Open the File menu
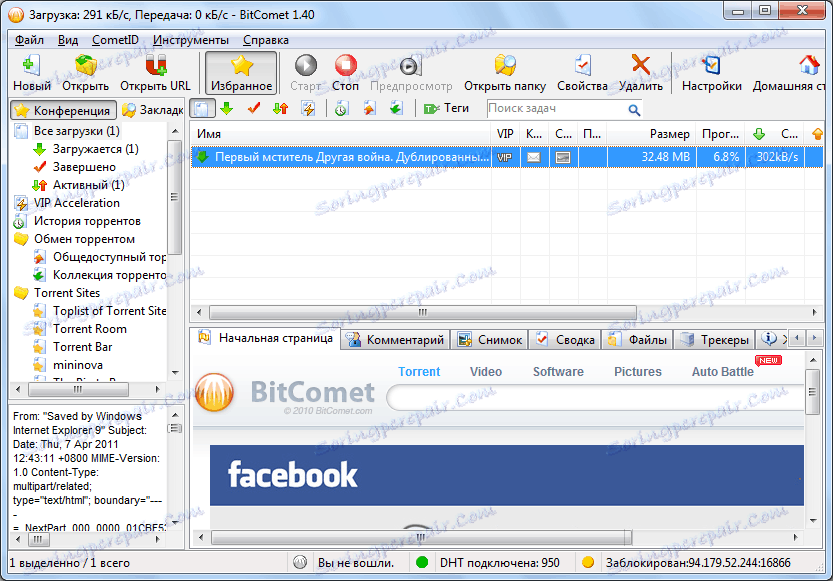Viewport: 833px width, 581px height. pos(29,40)
